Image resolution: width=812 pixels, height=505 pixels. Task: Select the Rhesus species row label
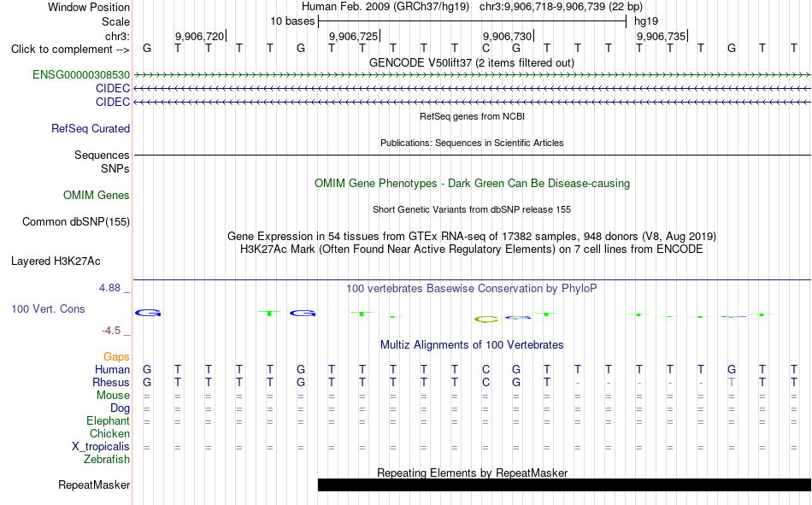coord(111,382)
